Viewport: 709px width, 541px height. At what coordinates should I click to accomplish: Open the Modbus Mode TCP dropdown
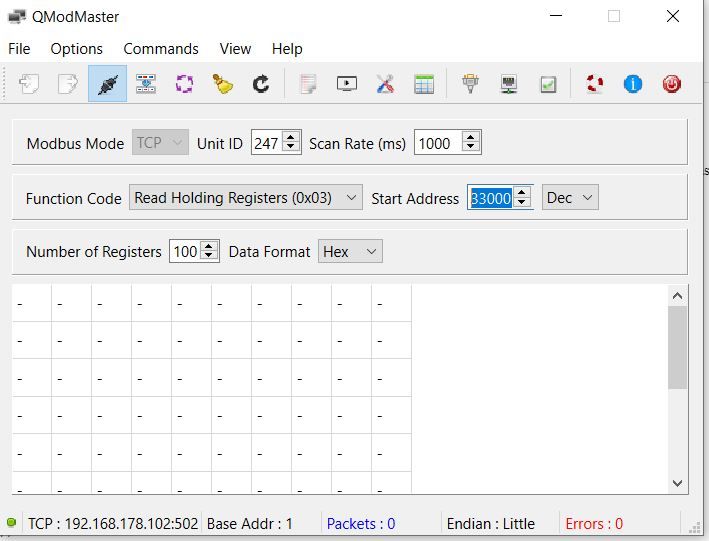point(160,142)
